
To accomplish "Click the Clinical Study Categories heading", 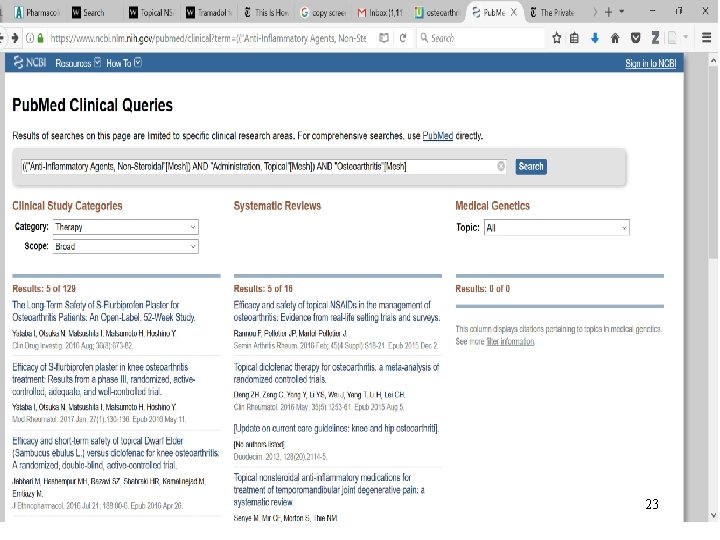I will (x=67, y=206).
